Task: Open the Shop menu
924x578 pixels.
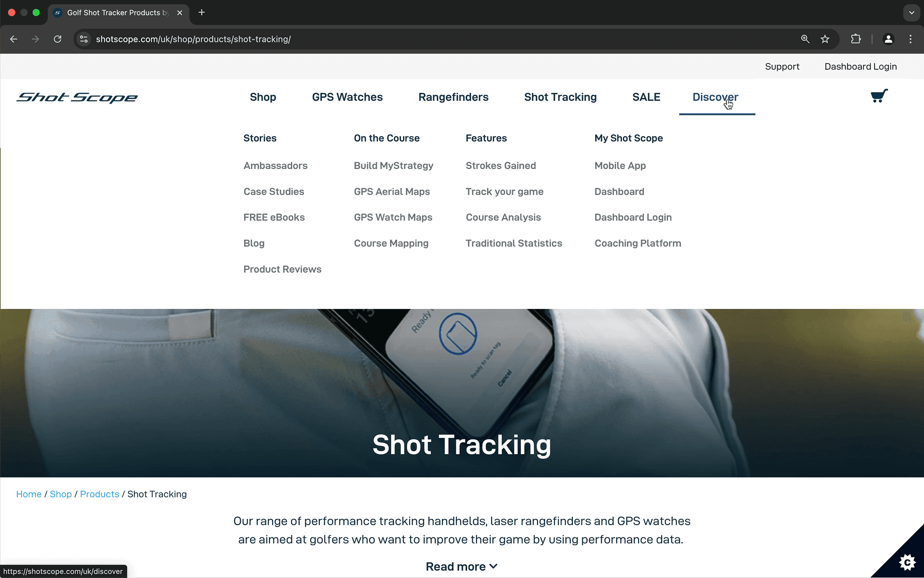Action: (x=263, y=97)
